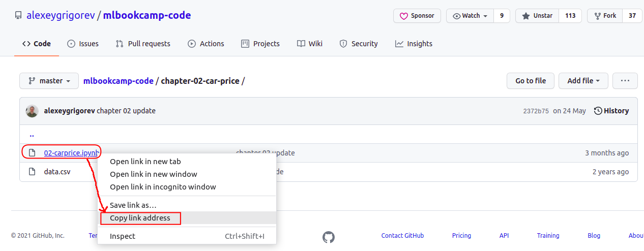The width and height of the screenshot is (644, 251).
Task: Open the master branch selector
Action: coord(49,81)
